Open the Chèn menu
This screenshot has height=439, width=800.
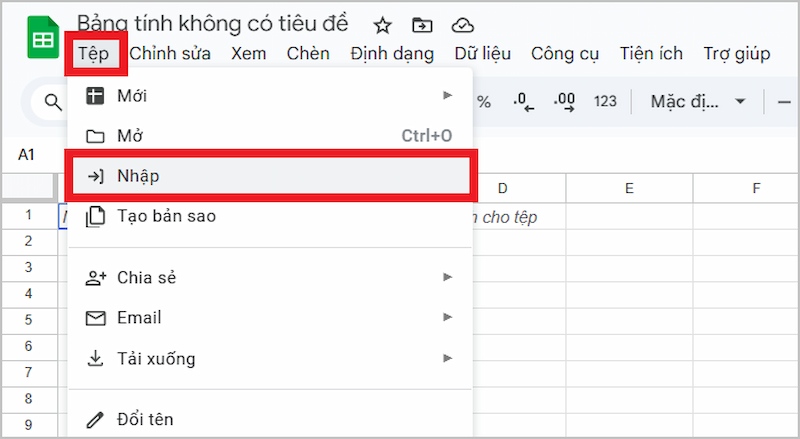(x=308, y=54)
